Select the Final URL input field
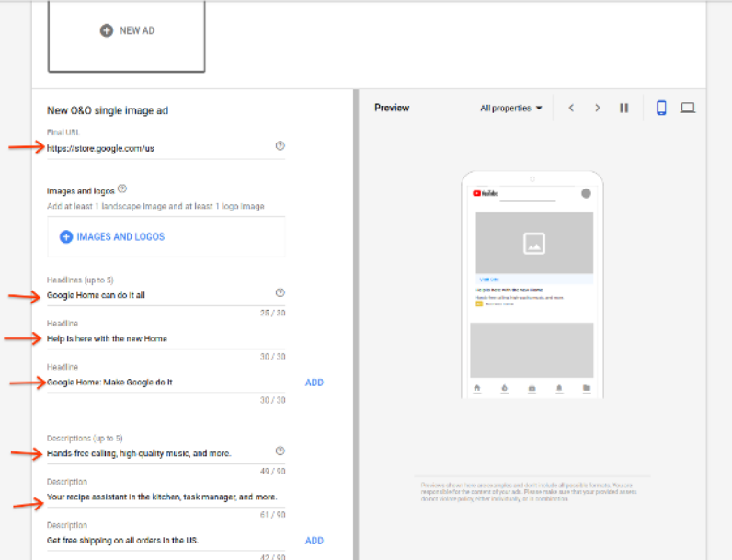The width and height of the screenshot is (732, 560). (156, 148)
